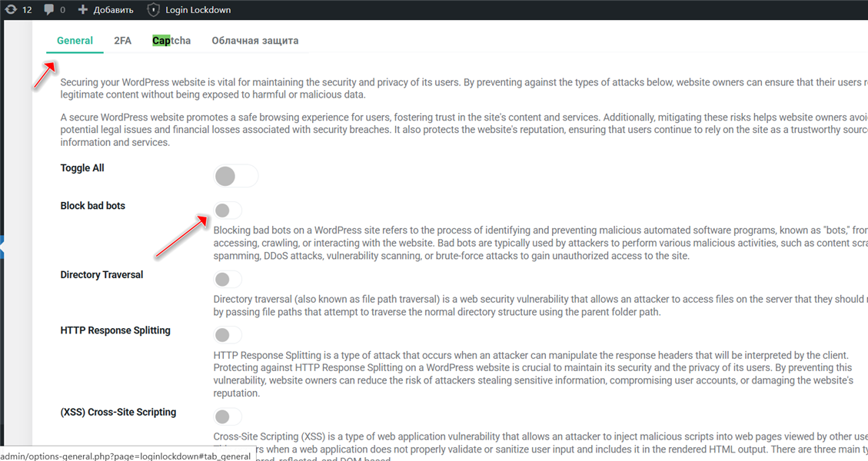Open Login Lockdown text link in admin bar

pyautogui.click(x=198, y=10)
